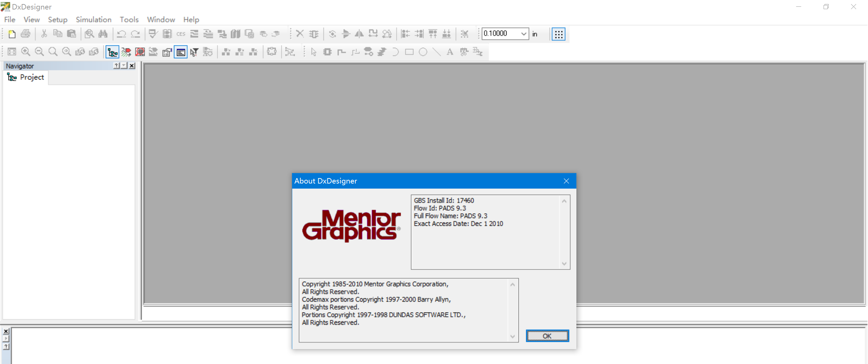The image size is (868, 364).
Task: Click the 'GBS Install Id: 17460' line
Action: click(444, 200)
